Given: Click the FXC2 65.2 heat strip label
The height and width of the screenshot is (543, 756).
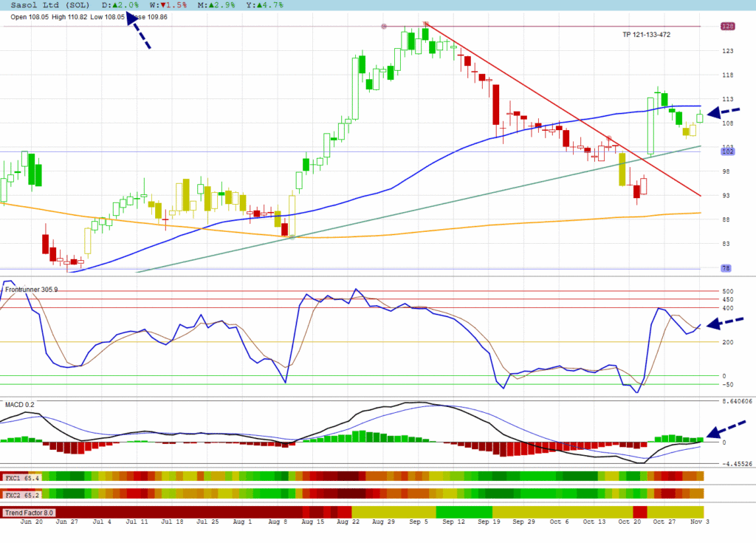Looking at the screenshot, I should [x=21, y=494].
